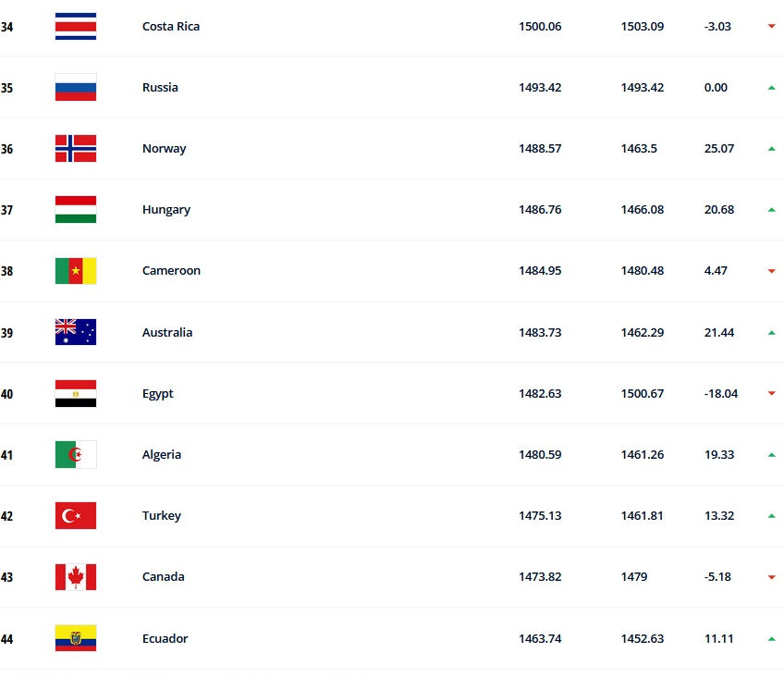784x677 pixels.
Task: Click the Costa Rica flag icon
Action: coord(76,26)
